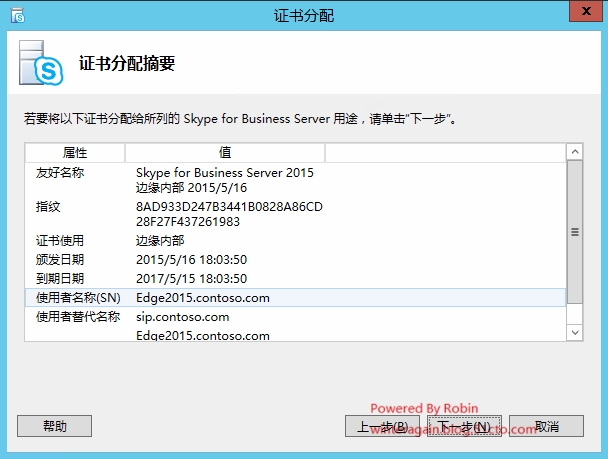This screenshot has width=608, height=459.
Task: Cancel the wizard with 取消 button
Action: pos(546,426)
